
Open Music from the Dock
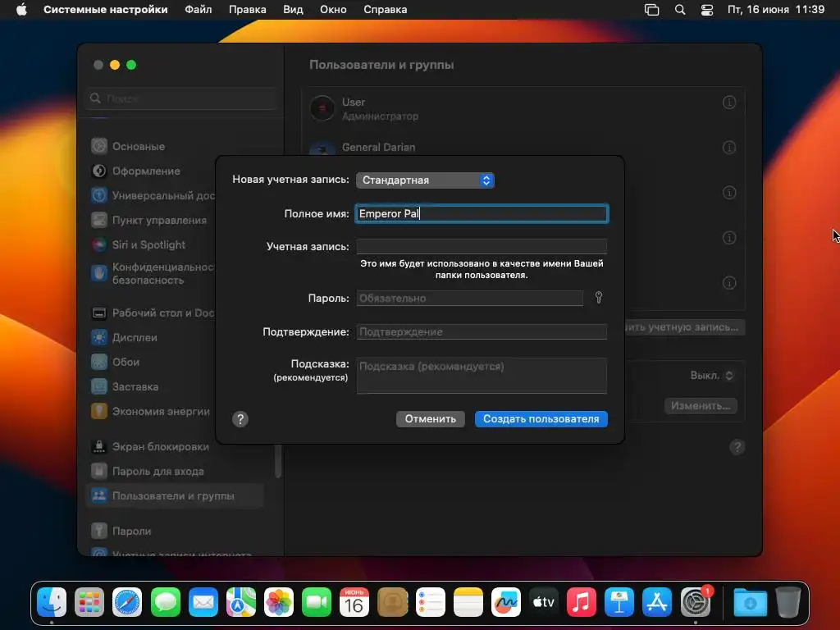click(x=582, y=603)
